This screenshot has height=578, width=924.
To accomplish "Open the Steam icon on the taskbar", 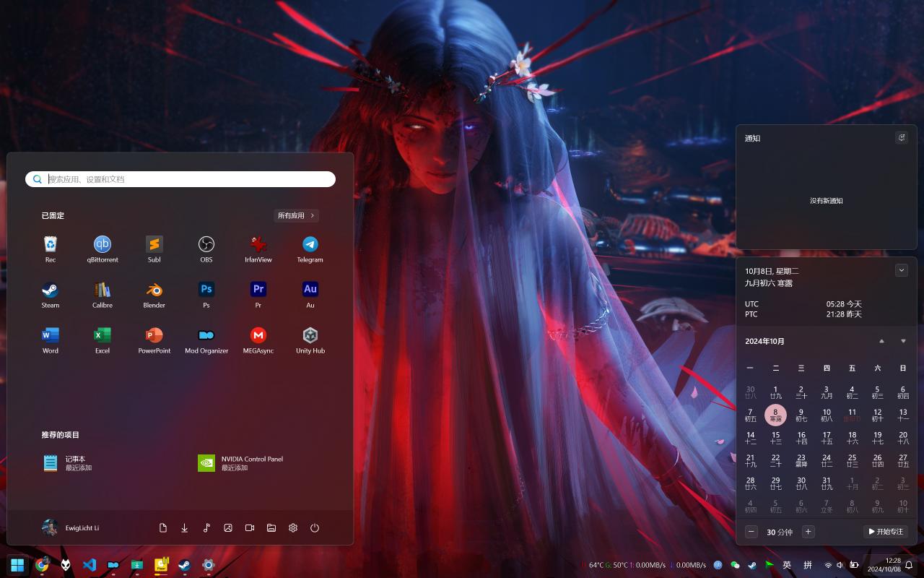I will click(x=185, y=565).
